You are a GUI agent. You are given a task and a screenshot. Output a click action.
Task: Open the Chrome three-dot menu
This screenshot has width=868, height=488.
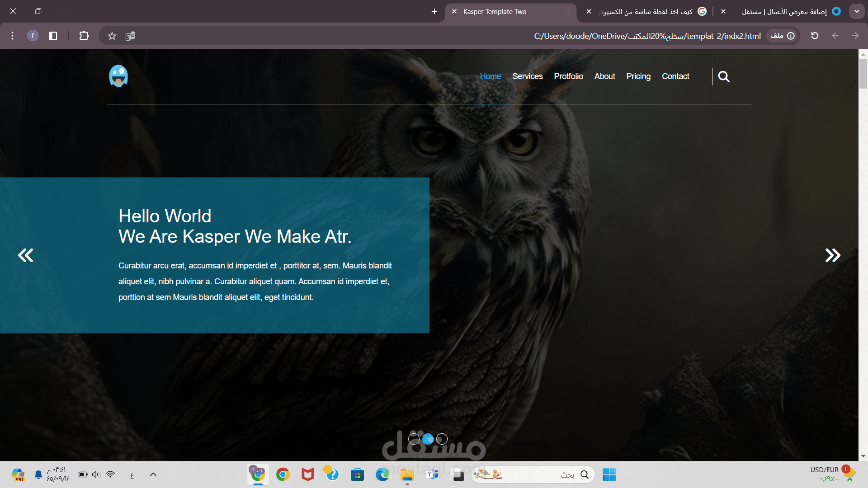click(x=13, y=36)
